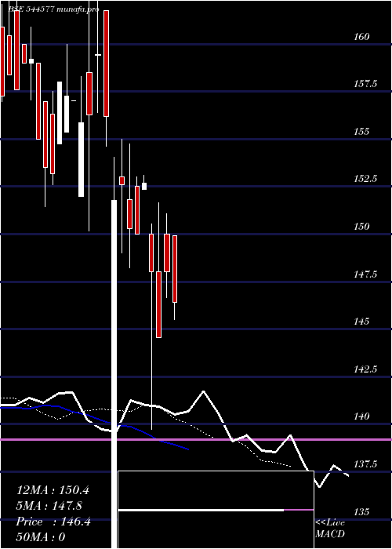Click the 160 price axis label

pos(361,36)
